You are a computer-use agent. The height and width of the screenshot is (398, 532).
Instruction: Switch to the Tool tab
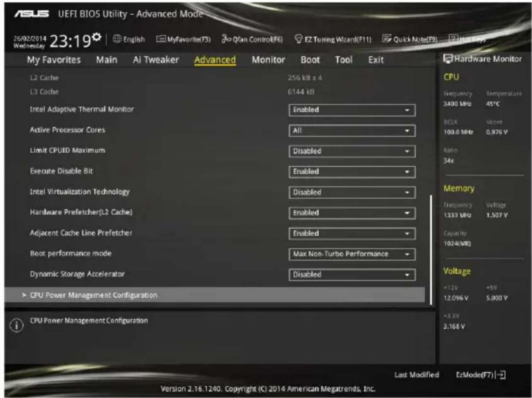pyautogui.click(x=343, y=60)
